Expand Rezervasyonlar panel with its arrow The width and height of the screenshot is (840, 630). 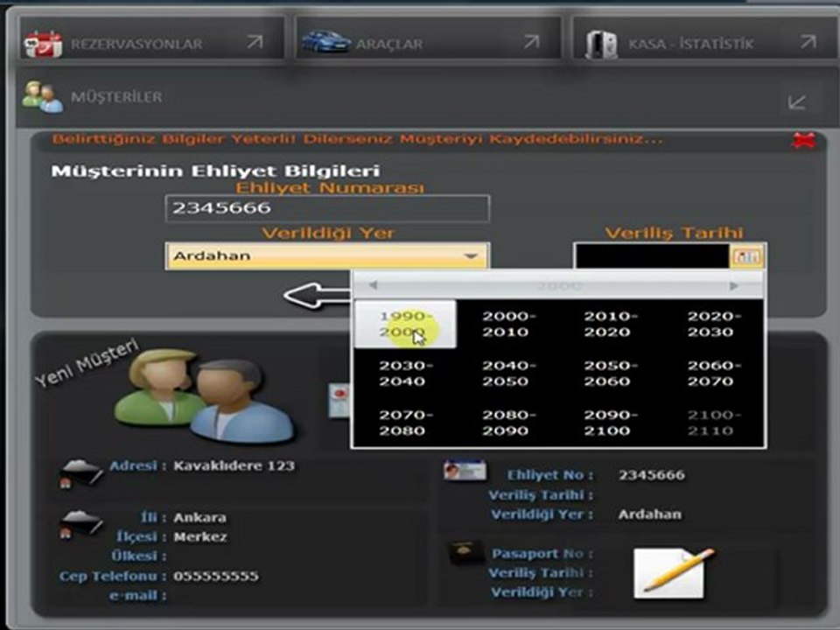pyautogui.click(x=255, y=42)
